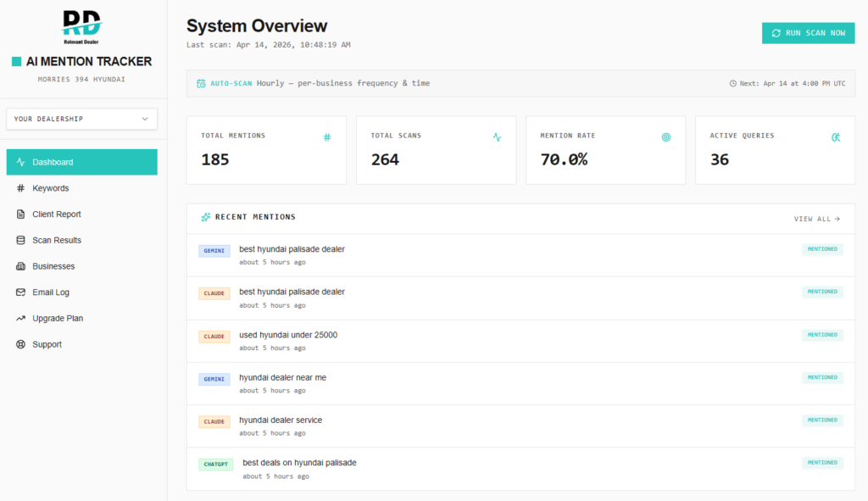Open the Email Log page

click(51, 292)
